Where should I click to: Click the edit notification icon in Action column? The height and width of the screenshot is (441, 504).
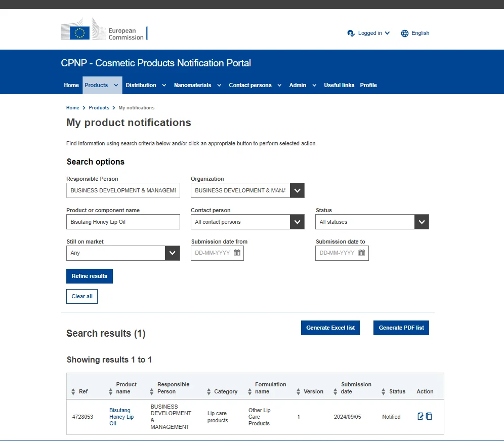[x=420, y=416]
